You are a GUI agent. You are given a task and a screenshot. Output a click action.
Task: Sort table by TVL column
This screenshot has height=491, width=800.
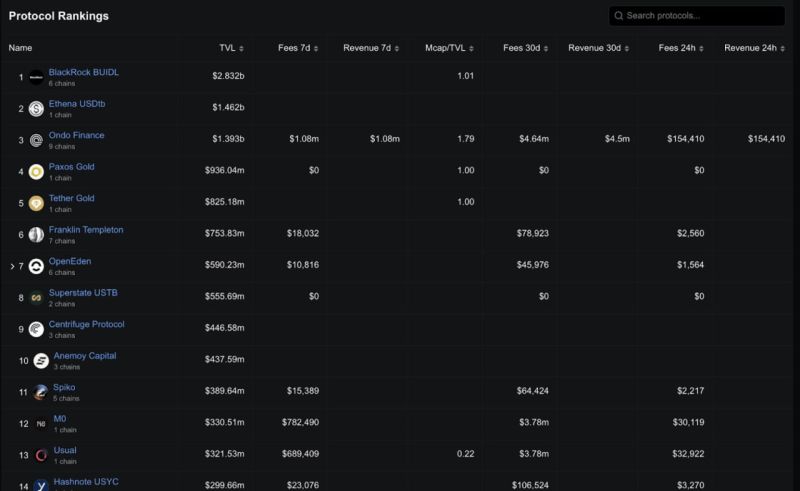click(x=231, y=48)
